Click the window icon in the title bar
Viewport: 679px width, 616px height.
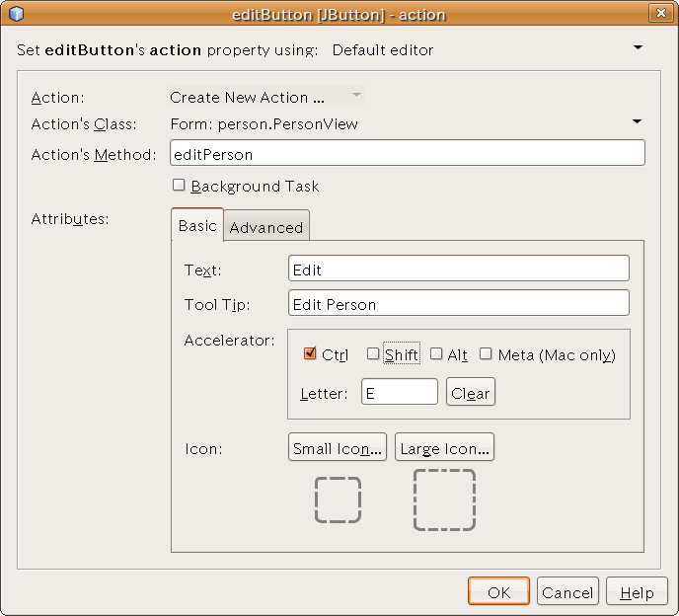(16, 14)
